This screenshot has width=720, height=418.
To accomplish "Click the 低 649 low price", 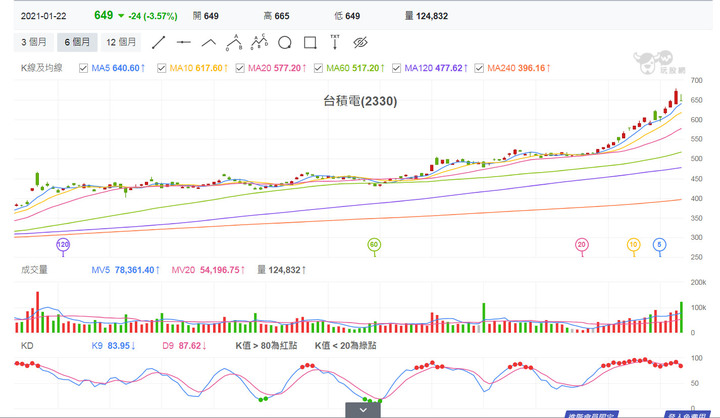I will (347, 16).
